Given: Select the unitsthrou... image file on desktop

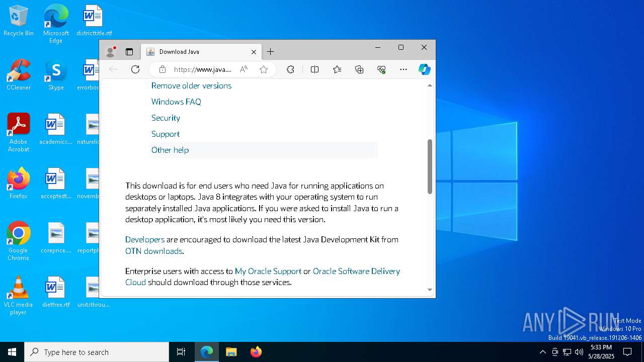Looking at the screenshot, I should tap(93, 292).
